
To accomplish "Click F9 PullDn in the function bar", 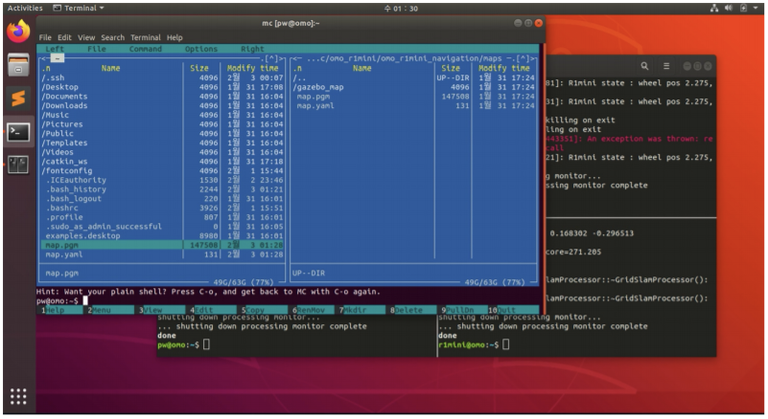I will click(x=464, y=310).
